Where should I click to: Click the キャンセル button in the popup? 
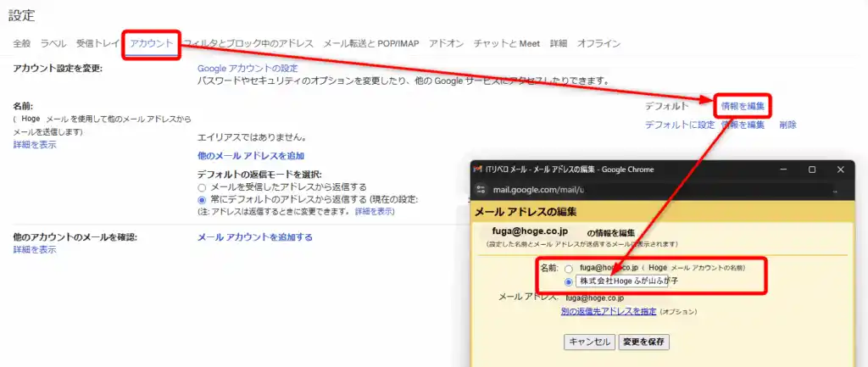pos(589,342)
